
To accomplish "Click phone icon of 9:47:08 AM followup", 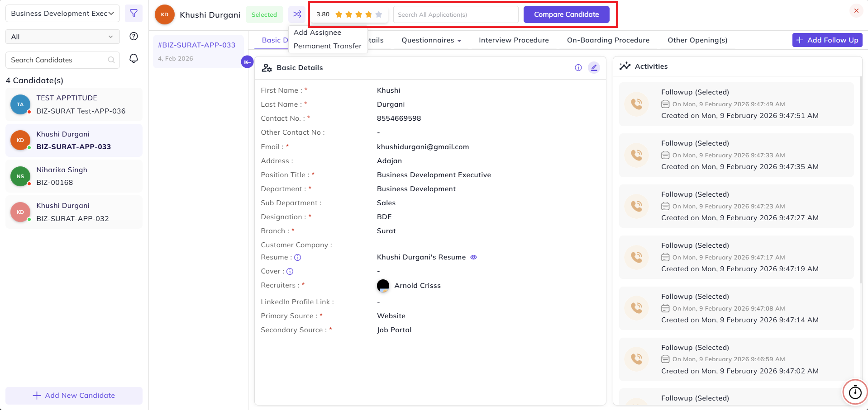I will tap(637, 308).
